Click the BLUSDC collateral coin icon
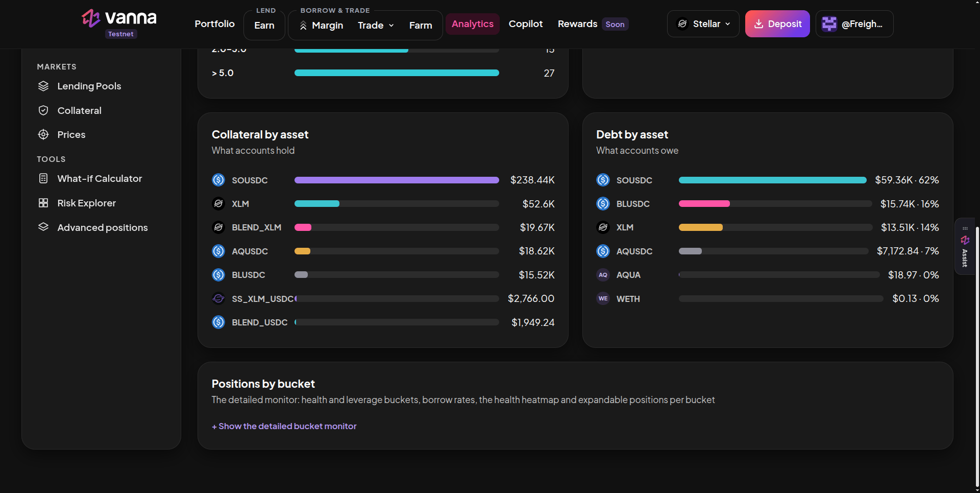This screenshot has width=980, height=493. click(218, 275)
